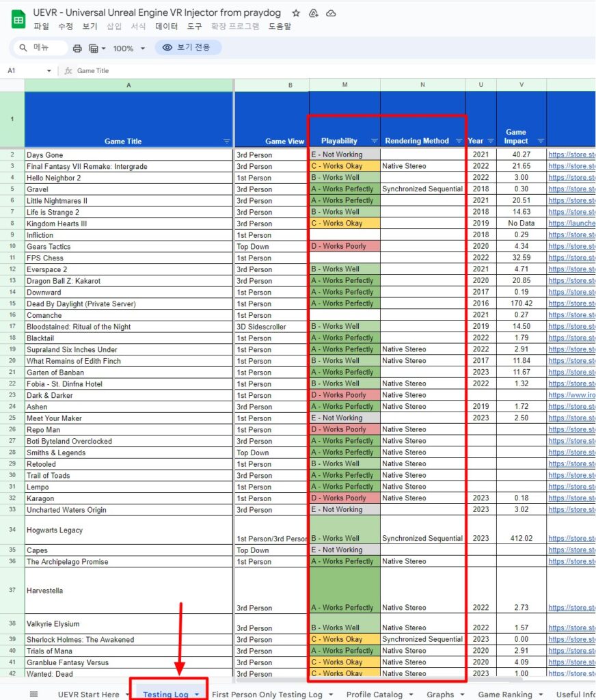Viewport: 596px width, 700px height.
Task: Switch to the Testing Log tab
Action: point(165,695)
